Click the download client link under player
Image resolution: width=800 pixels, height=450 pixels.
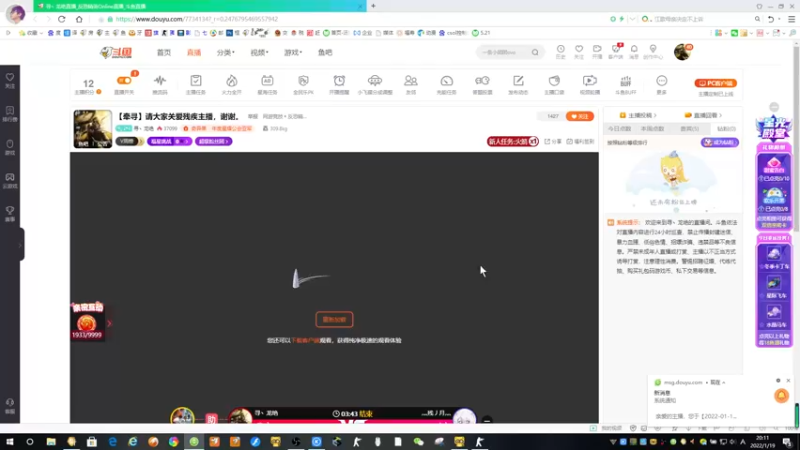click(x=305, y=340)
